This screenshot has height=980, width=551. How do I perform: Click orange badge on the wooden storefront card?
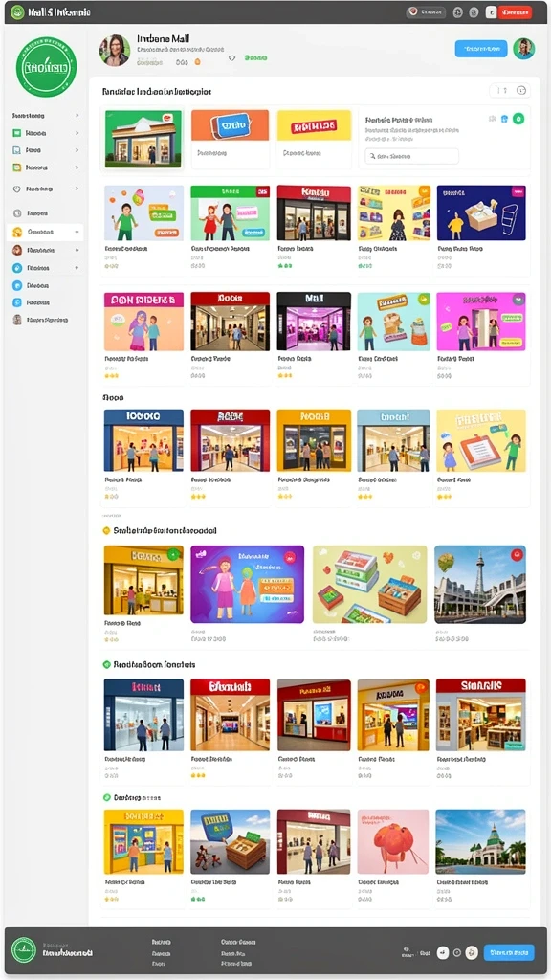click(x=421, y=687)
